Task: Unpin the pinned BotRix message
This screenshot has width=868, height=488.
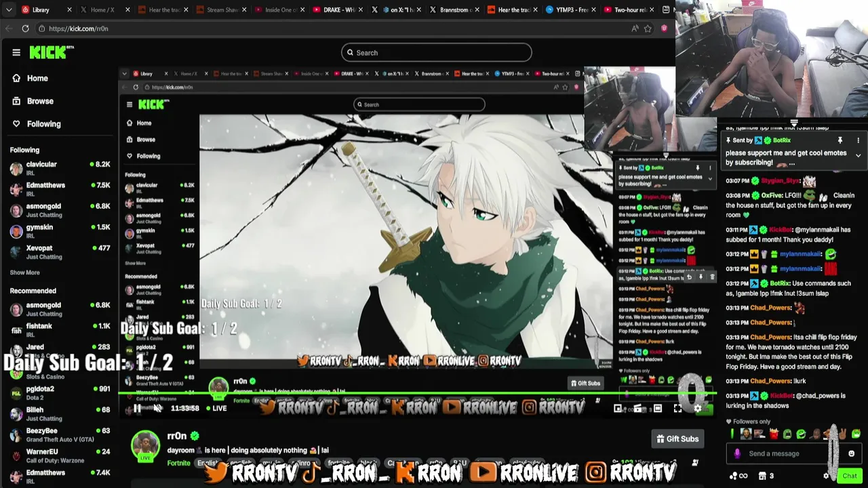Action: (x=840, y=140)
